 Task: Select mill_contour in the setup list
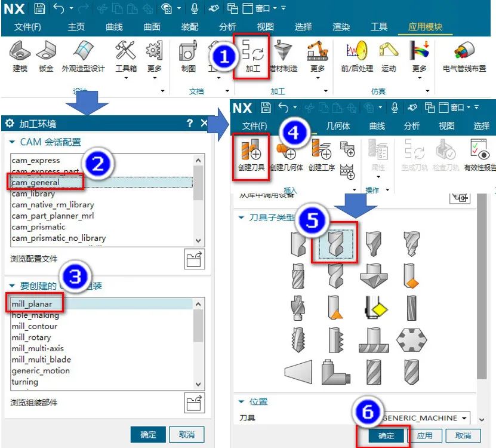(101, 326)
